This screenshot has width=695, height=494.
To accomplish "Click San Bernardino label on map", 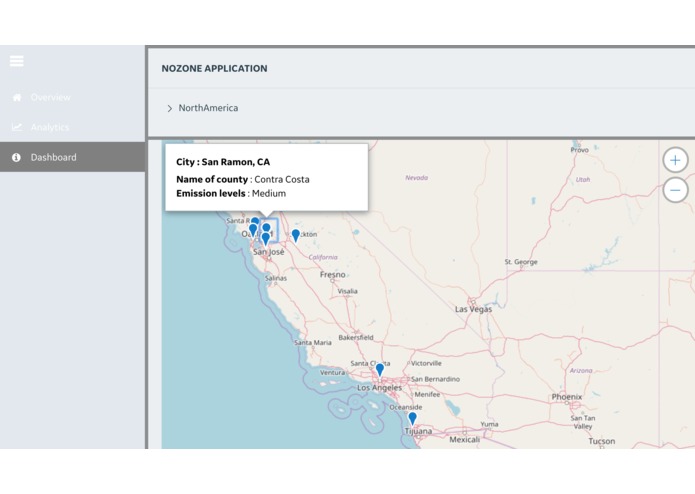I will coord(435,379).
